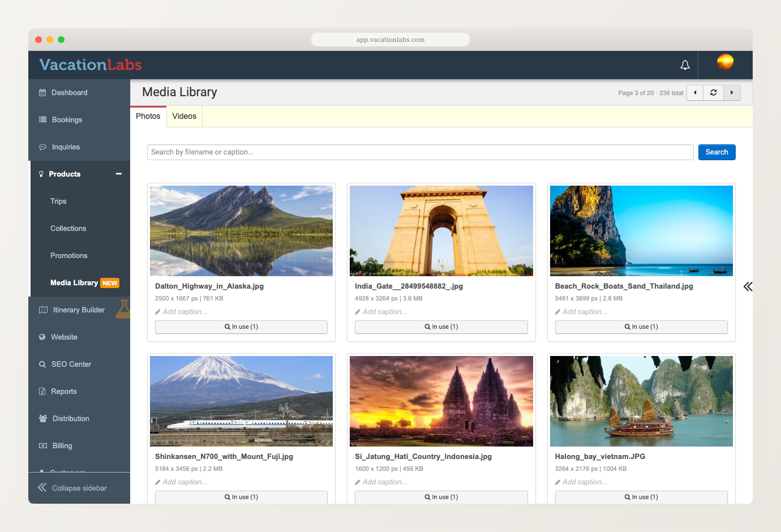Click the double-chevron panel handle at right edge
781x532 pixels.
point(748,286)
